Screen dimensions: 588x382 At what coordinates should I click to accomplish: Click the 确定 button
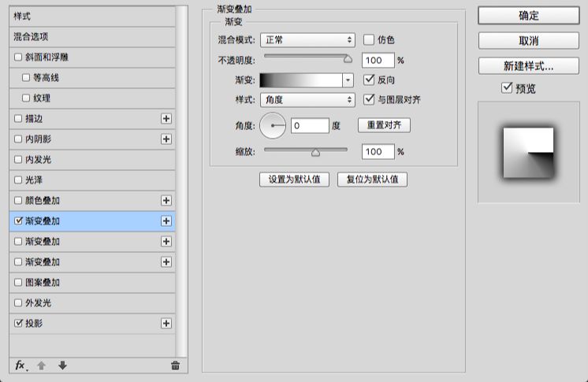click(529, 16)
